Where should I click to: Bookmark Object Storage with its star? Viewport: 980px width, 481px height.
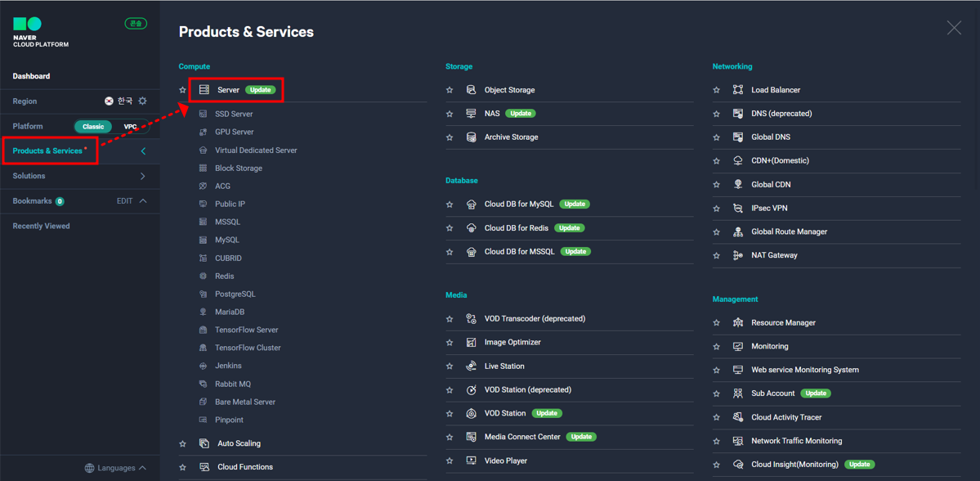pos(450,90)
